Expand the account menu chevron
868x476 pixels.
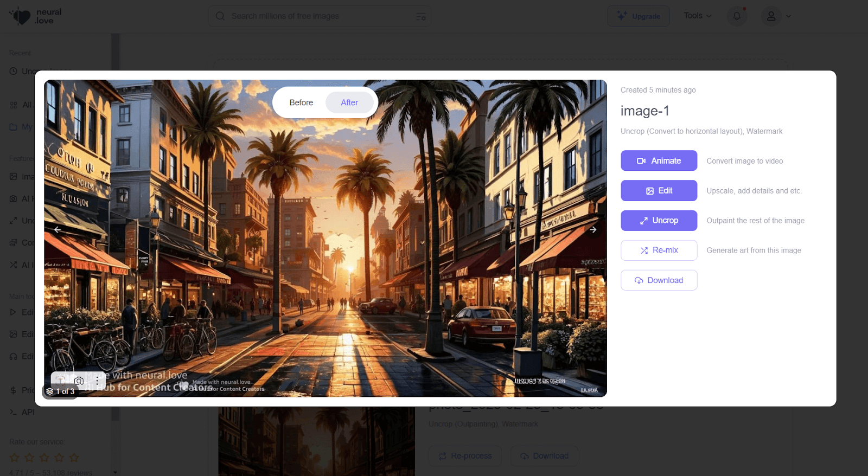pyautogui.click(x=788, y=16)
